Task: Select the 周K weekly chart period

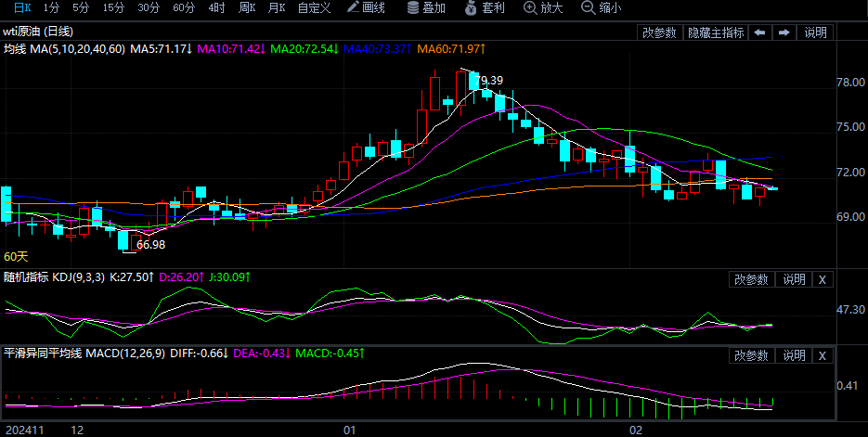Action: coord(246,8)
